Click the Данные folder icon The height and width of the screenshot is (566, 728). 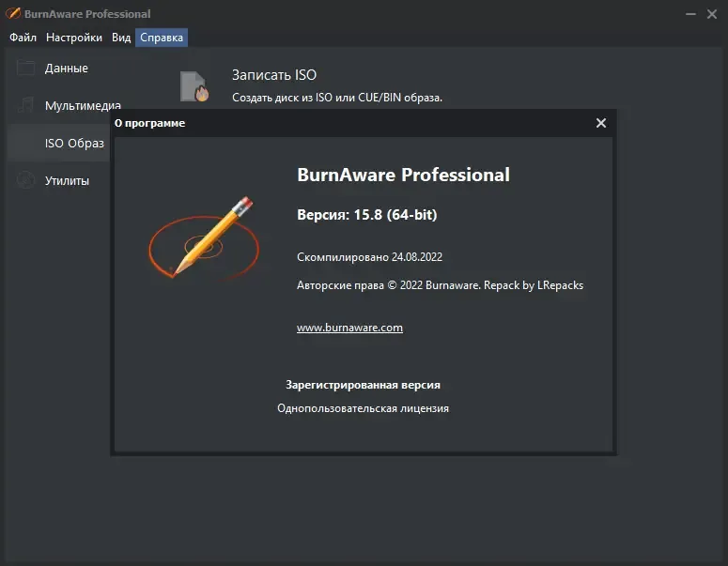[25, 69]
